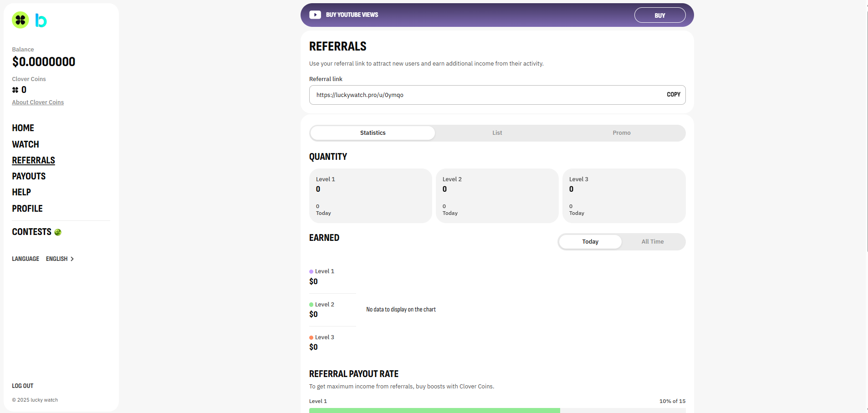Image resolution: width=868 pixels, height=413 pixels.
Task: Open the Statistics tab
Action: [x=373, y=133]
